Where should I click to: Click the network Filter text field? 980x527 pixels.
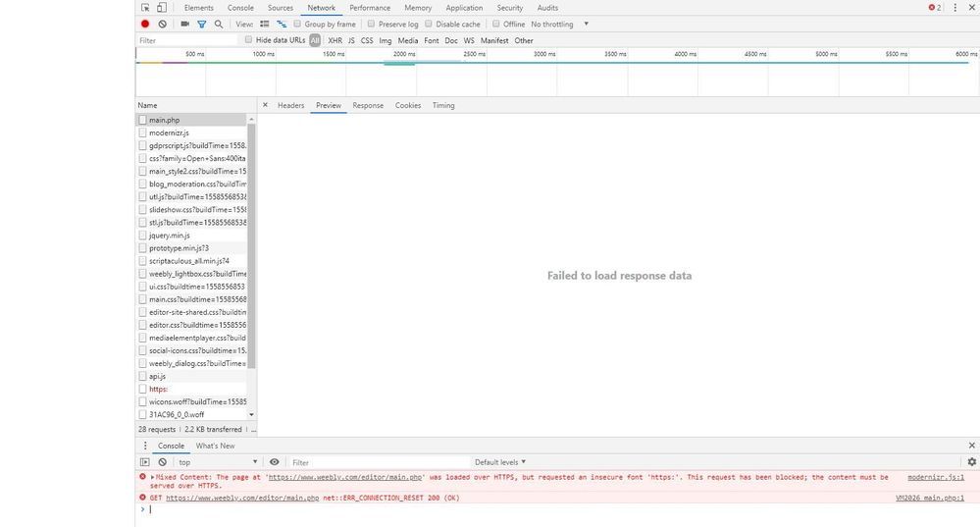coord(186,40)
